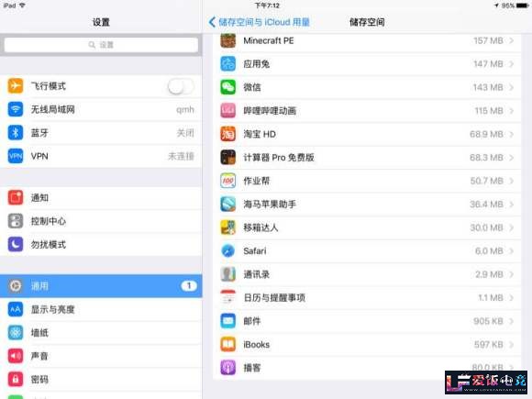Tap the 播客 podcast purple icon

coord(228,368)
